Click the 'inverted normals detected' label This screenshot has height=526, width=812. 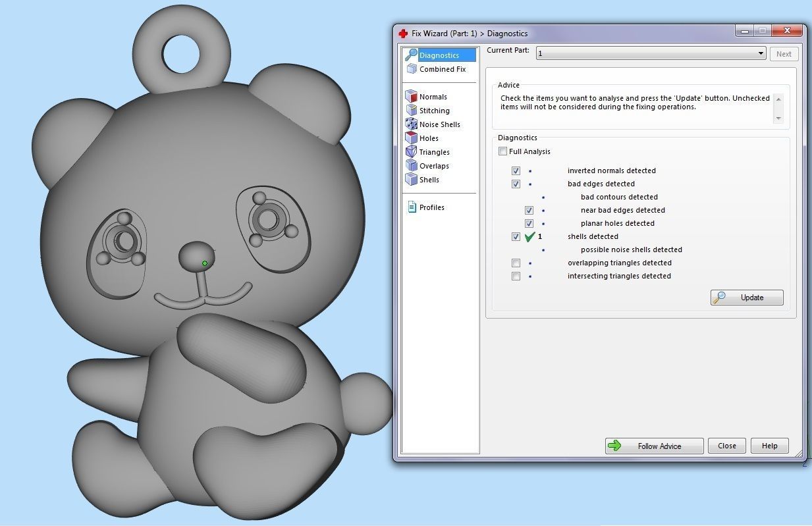pos(612,171)
